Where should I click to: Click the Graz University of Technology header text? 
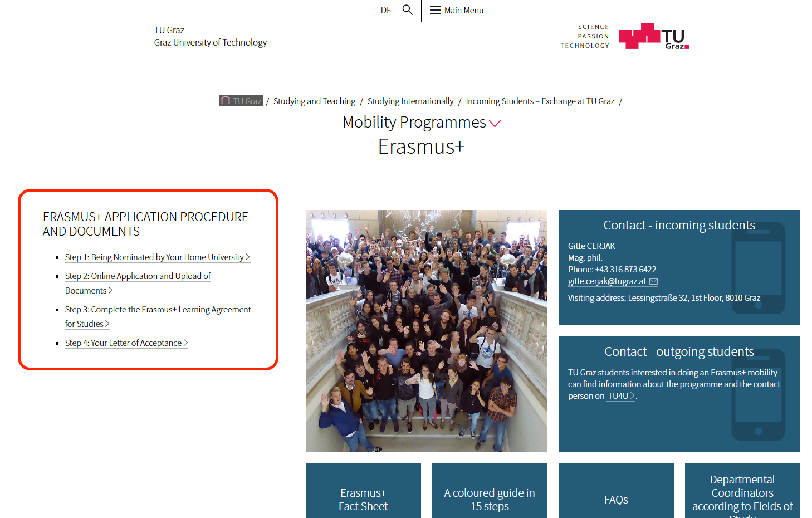pyautogui.click(x=211, y=42)
